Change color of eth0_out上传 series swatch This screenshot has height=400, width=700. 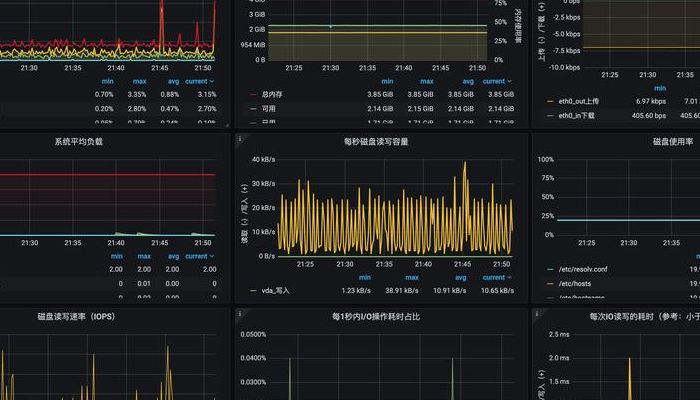coord(550,102)
